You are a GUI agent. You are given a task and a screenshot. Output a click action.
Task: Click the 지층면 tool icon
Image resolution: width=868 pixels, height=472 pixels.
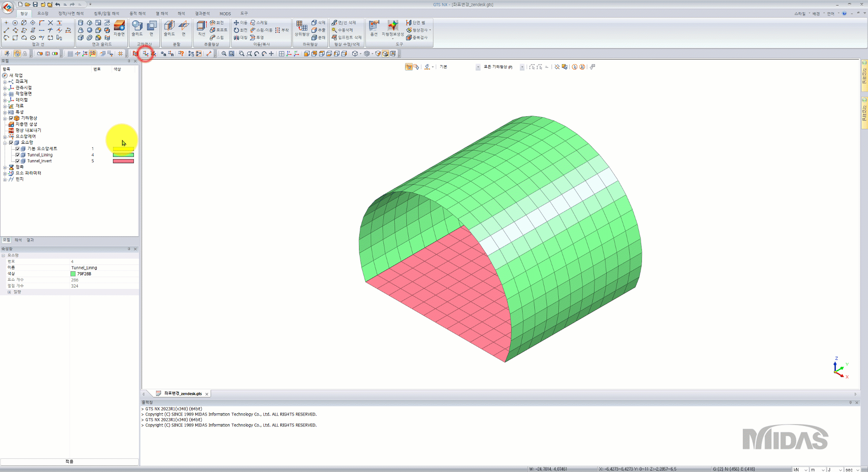tap(119, 28)
